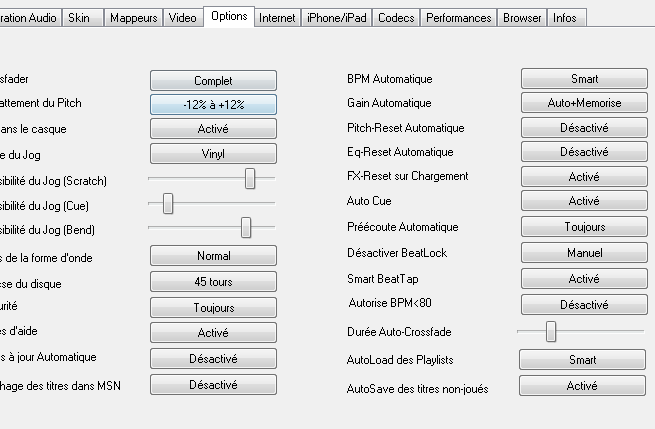Go to the Codecs tab
Image resolution: width=655 pixels, height=429 pixels.
point(396,18)
